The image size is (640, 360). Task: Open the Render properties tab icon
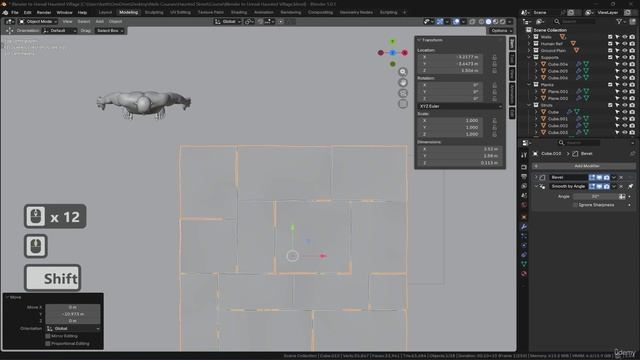click(524, 167)
